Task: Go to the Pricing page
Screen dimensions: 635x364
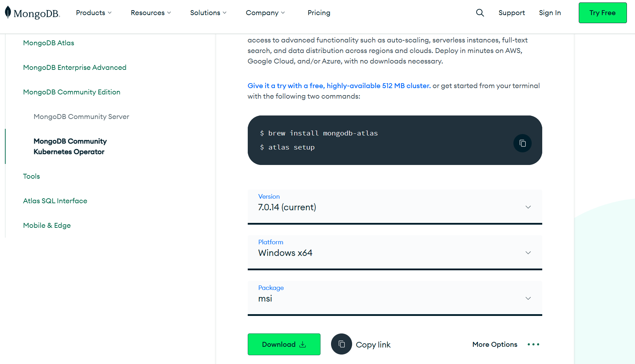Action: click(319, 13)
